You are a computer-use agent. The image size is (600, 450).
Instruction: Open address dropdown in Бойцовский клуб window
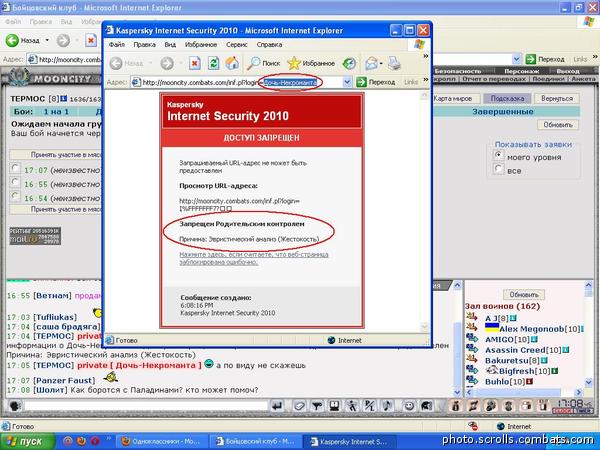(517, 59)
